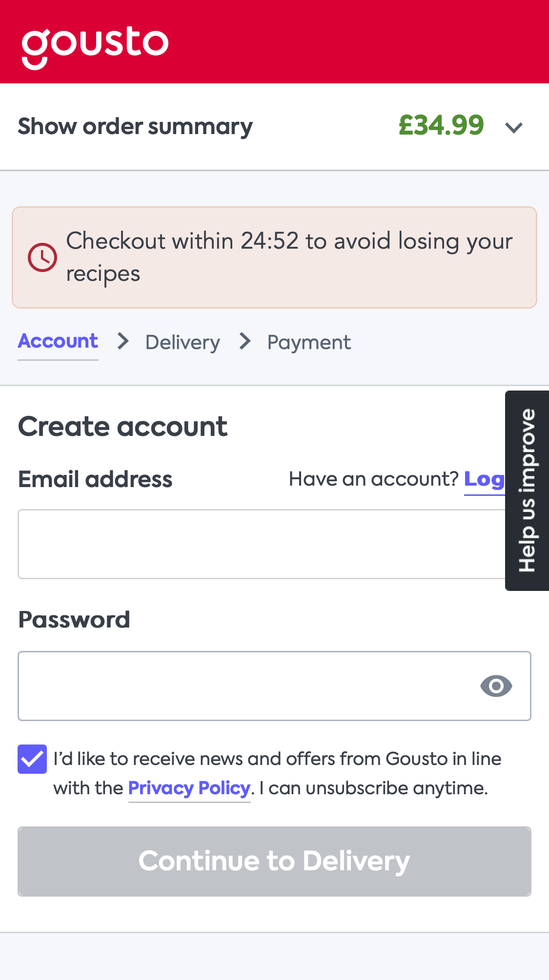Select the Delivery step
The width and height of the screenshot is (549, 980).
183,342
